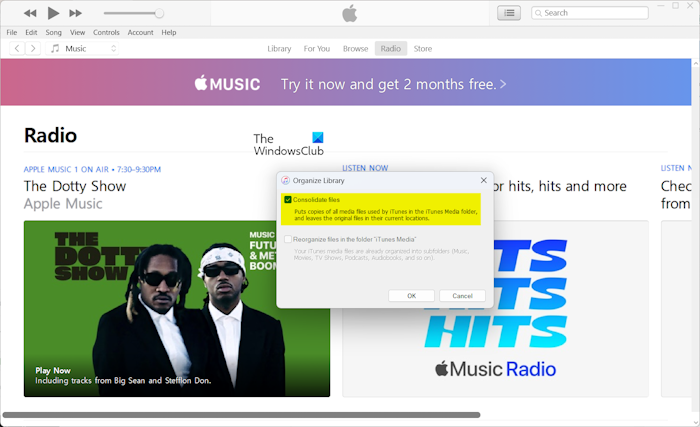Open the Hits Music Radio thumbnail
The width and height of the screenshot is (700, 427).
pos(496,308)
